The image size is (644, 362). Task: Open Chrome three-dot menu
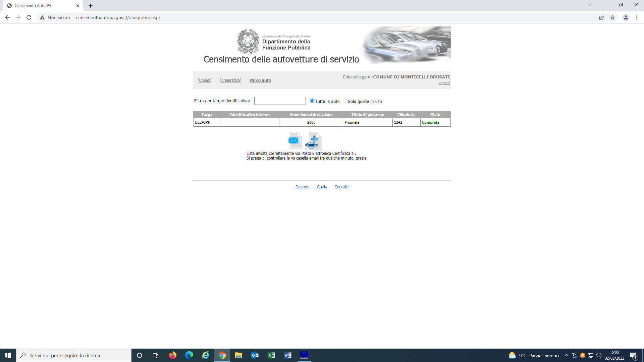637,17
